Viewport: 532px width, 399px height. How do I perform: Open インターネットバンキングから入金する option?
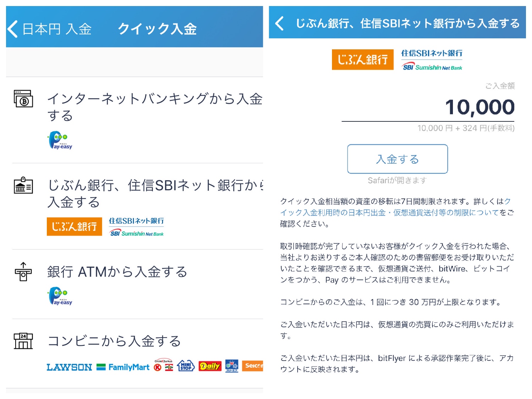click(155, 107)
